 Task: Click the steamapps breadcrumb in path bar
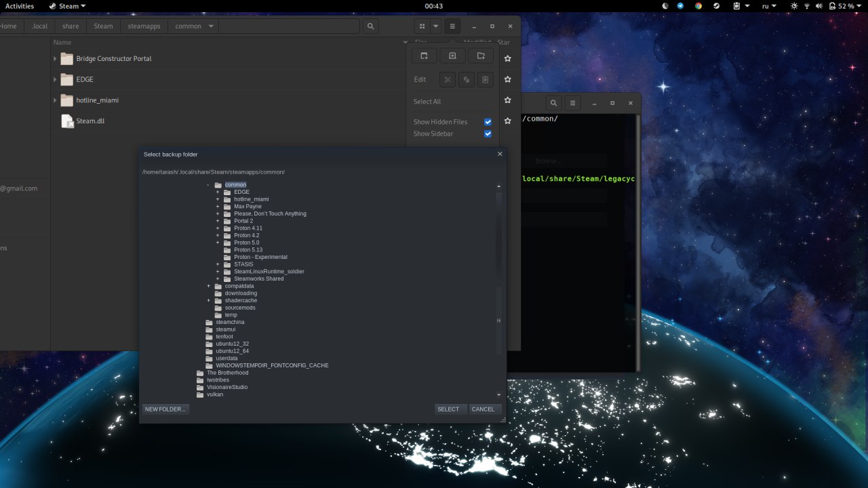coord(143,26)
